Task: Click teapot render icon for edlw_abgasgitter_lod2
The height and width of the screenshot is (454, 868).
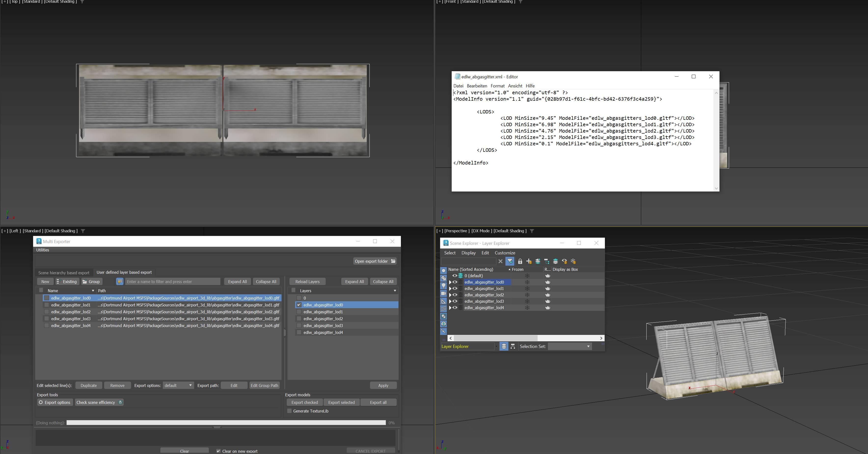Action: click(x=548, y=295)
